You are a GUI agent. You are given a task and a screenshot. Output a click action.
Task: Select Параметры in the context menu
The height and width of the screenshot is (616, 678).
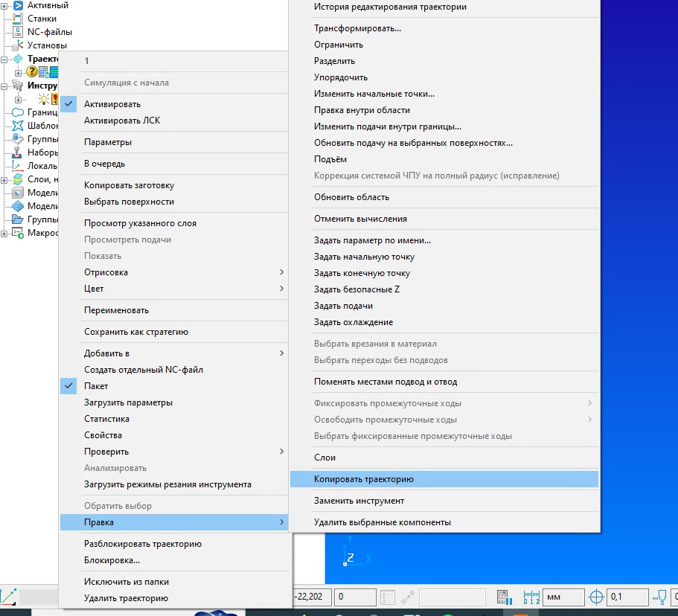[x=174, y=142]
